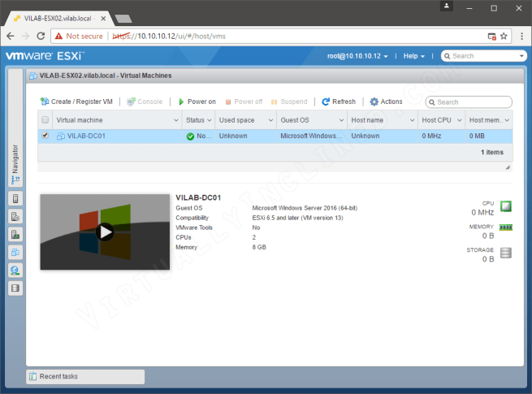Refresh the virtual machines list

click(339, 102)
